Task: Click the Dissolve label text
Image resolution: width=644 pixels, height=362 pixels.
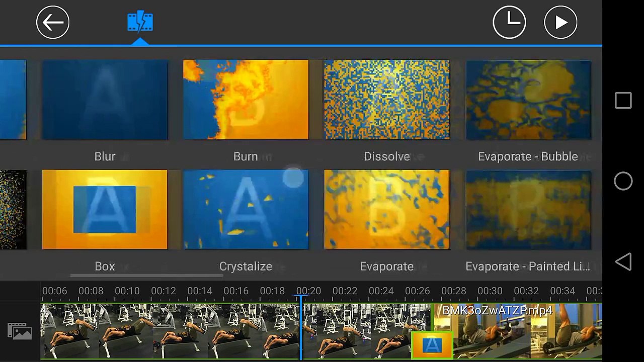Action: (387, 156)
